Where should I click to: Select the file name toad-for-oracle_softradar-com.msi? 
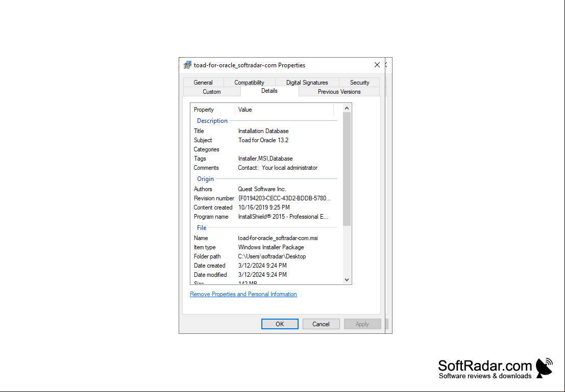click(x=278, y=238)
